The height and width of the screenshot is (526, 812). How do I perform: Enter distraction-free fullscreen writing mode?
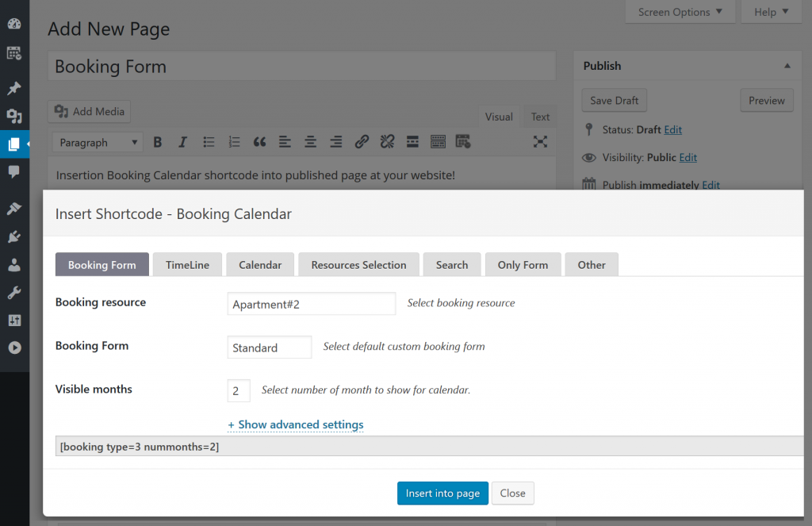tap(540, 141)
